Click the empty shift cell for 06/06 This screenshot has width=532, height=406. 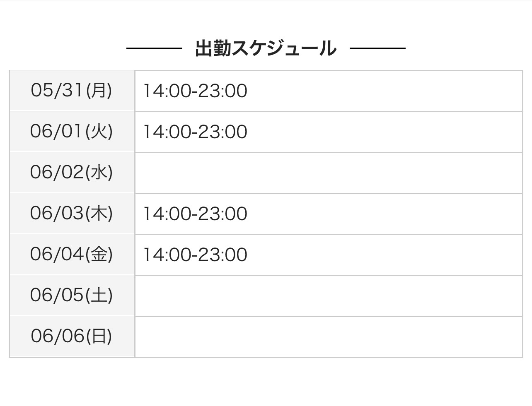point(328,336)
